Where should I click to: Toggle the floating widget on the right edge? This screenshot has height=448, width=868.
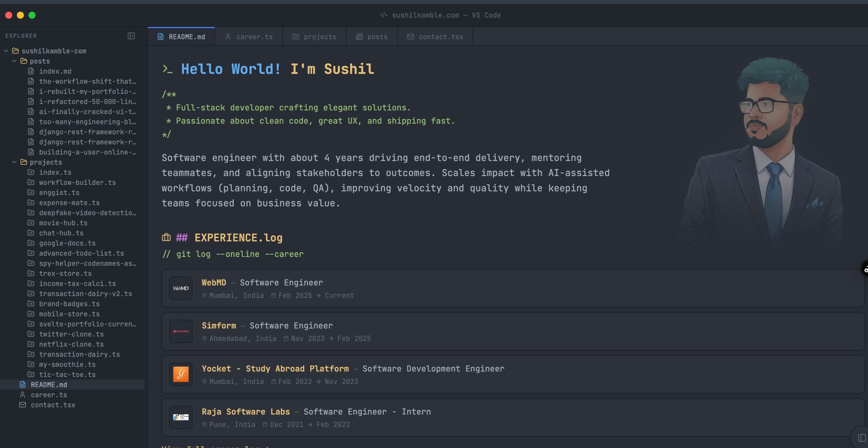(865, 268)
